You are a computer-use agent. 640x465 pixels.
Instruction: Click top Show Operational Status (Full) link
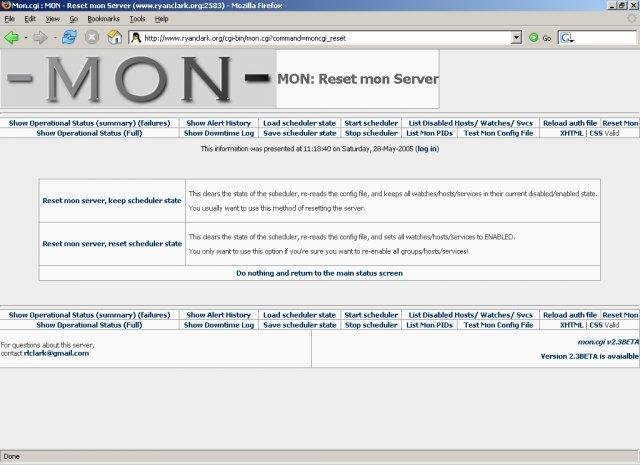point(89,133)
